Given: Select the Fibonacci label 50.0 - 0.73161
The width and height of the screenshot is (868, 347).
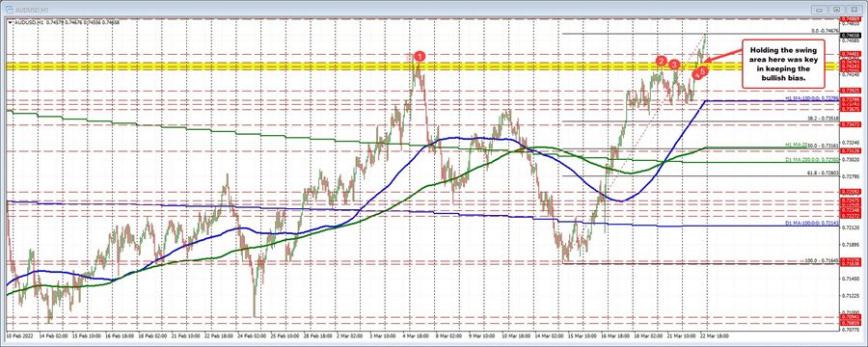Looking at the screenshot, I should point(825,145).
